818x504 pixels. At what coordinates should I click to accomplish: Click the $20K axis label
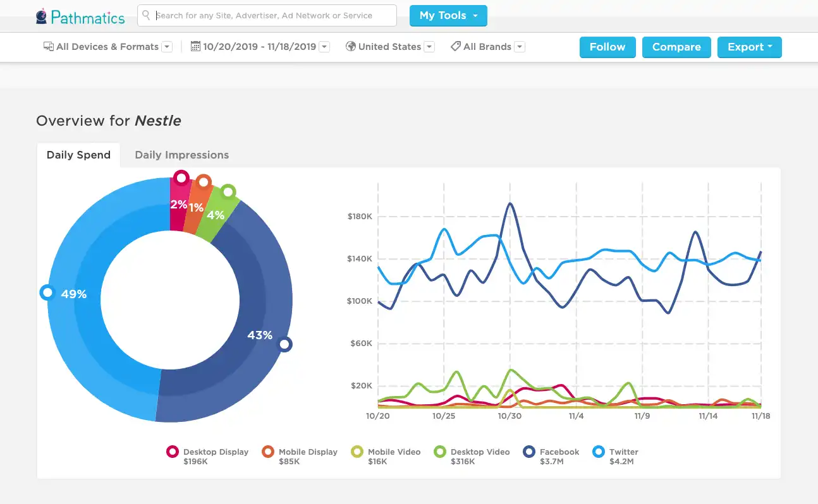pos(362,386)
